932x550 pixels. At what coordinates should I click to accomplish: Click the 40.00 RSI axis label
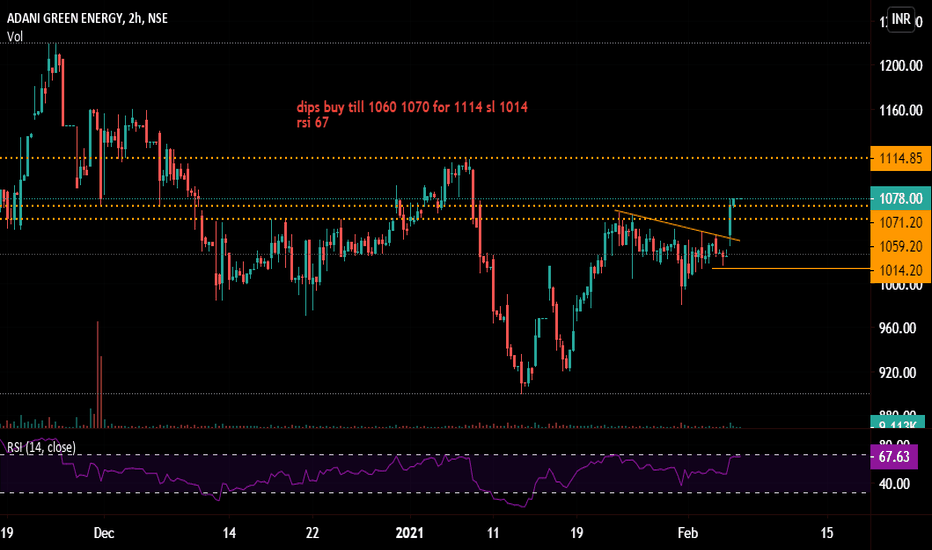pos(894,484)
